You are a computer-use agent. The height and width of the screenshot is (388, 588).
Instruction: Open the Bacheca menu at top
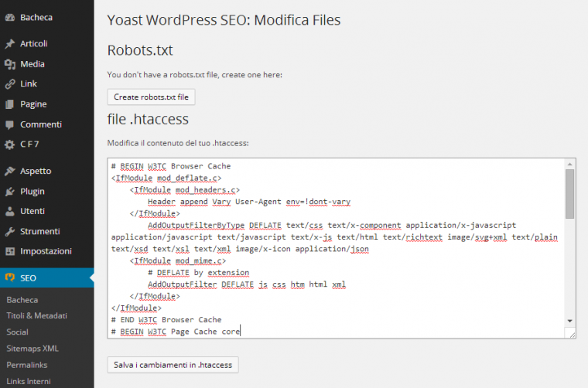[36, 17]
